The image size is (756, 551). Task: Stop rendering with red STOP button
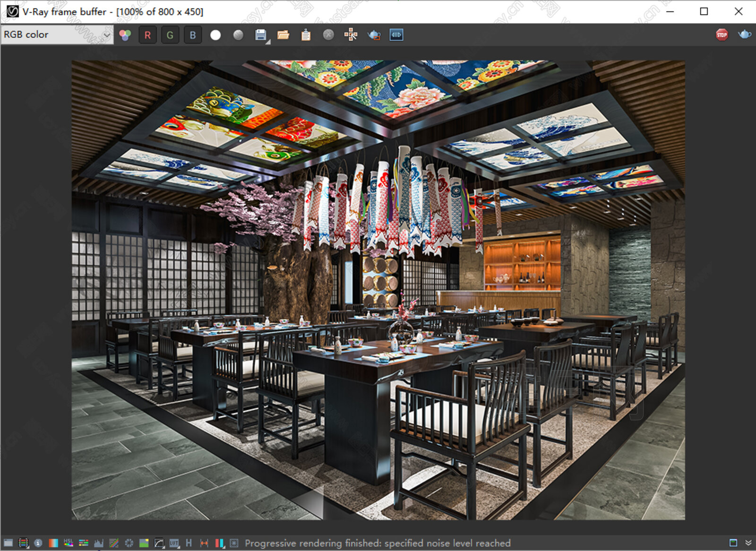[x=722, y=34]
